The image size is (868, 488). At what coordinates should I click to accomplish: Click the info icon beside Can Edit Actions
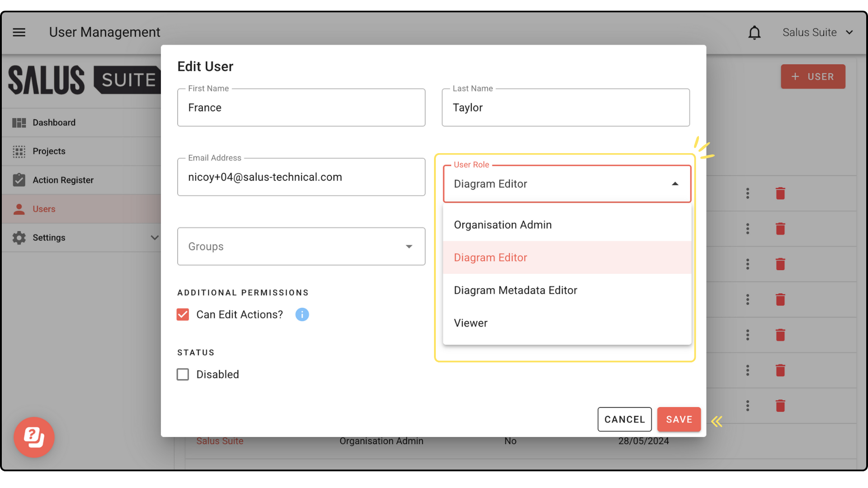click(302, 314)
